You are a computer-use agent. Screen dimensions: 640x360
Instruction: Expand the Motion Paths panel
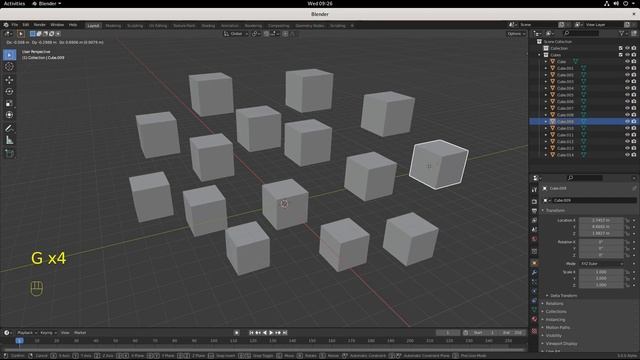(x=558, y=327)
